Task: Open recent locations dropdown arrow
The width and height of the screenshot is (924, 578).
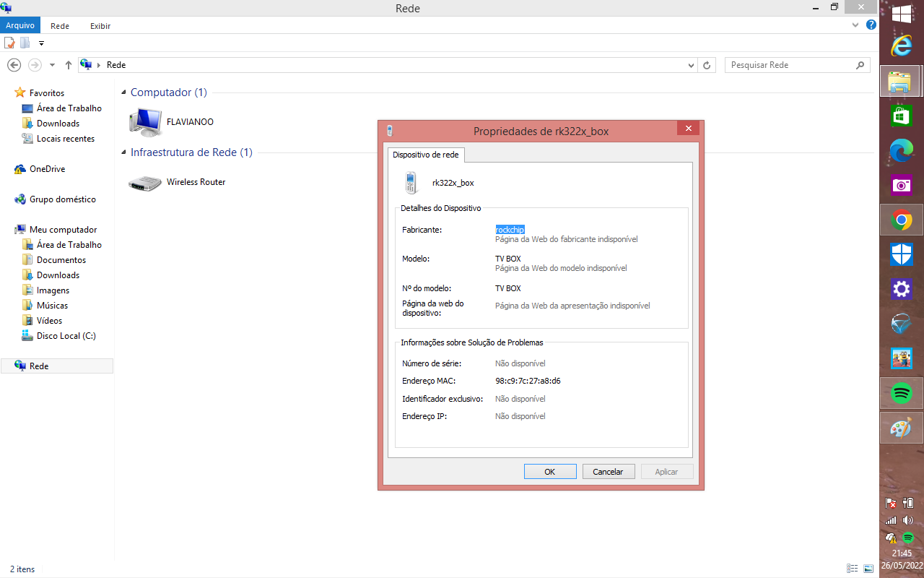Action: pyautogui.click(x=52, y=65)
